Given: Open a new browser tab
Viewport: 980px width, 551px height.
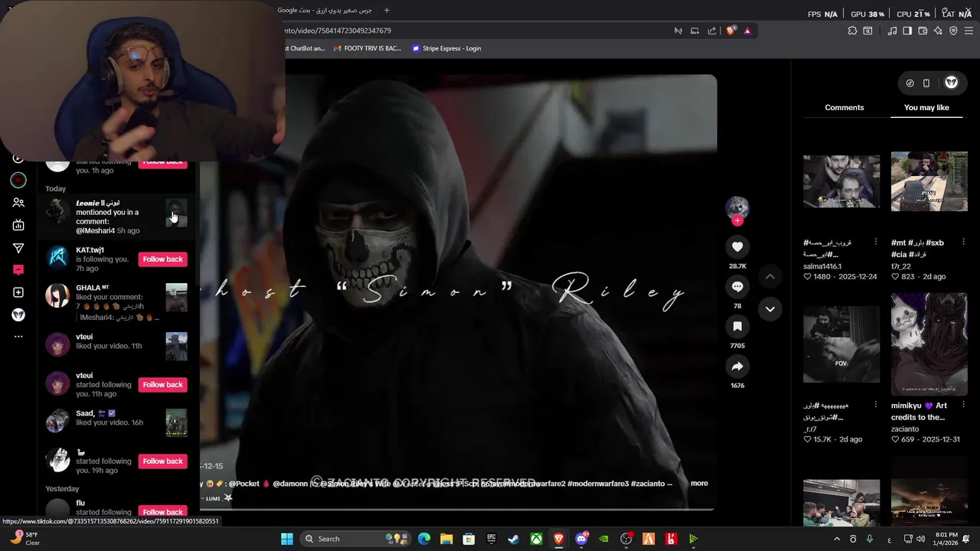Looking at the screenshot, I should coord(387,10).
